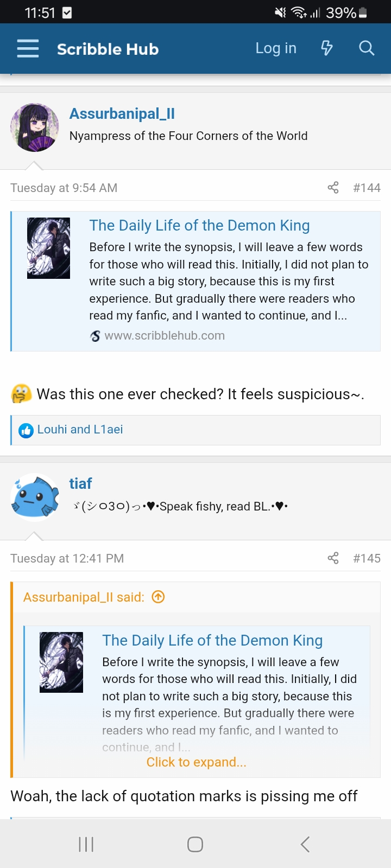This screenshot has height=868, width=391.
Task: Share post #144 via share icon
Action: tap(333, 188)
